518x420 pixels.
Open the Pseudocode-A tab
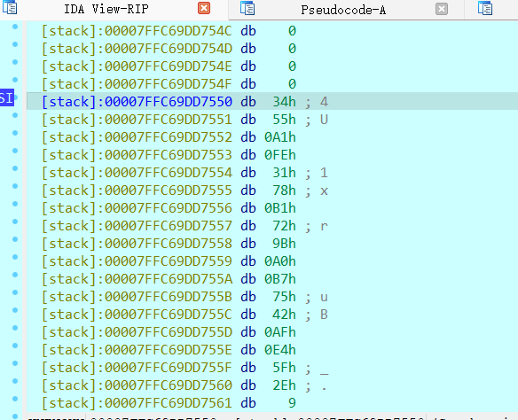click(343, 10)
